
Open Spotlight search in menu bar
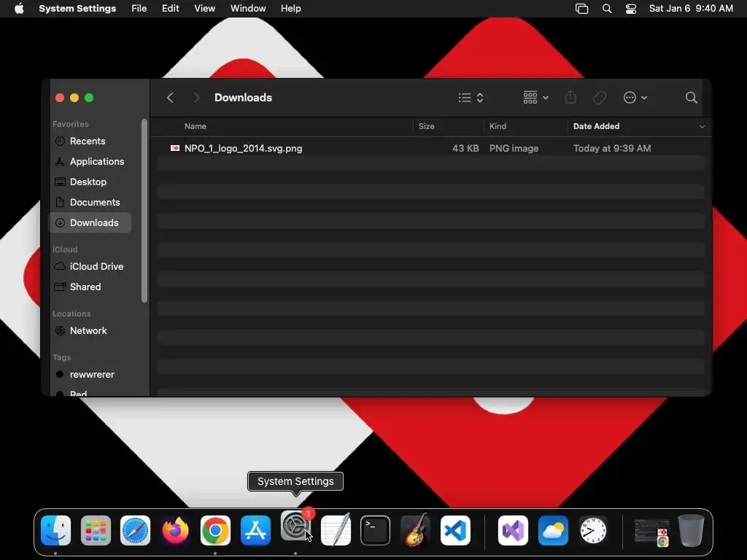607,9
